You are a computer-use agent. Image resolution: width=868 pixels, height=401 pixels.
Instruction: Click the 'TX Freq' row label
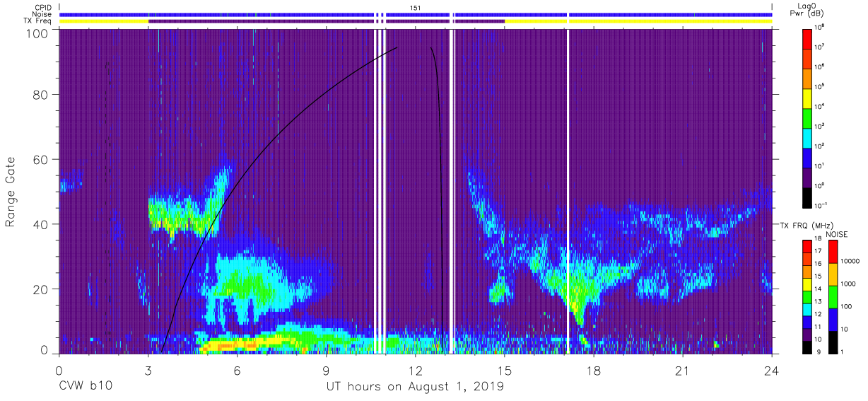[39, 21]
